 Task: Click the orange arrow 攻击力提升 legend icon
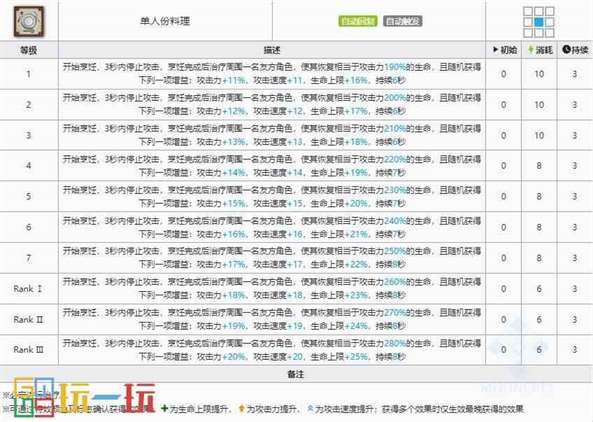[x=242, y=408]
